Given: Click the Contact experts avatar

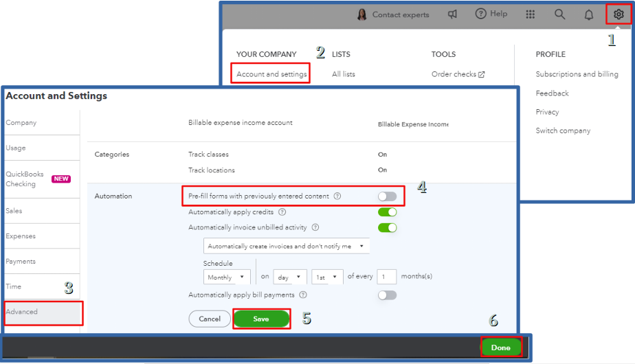Looking at the screenshot, I should click(x=361, y=14).
